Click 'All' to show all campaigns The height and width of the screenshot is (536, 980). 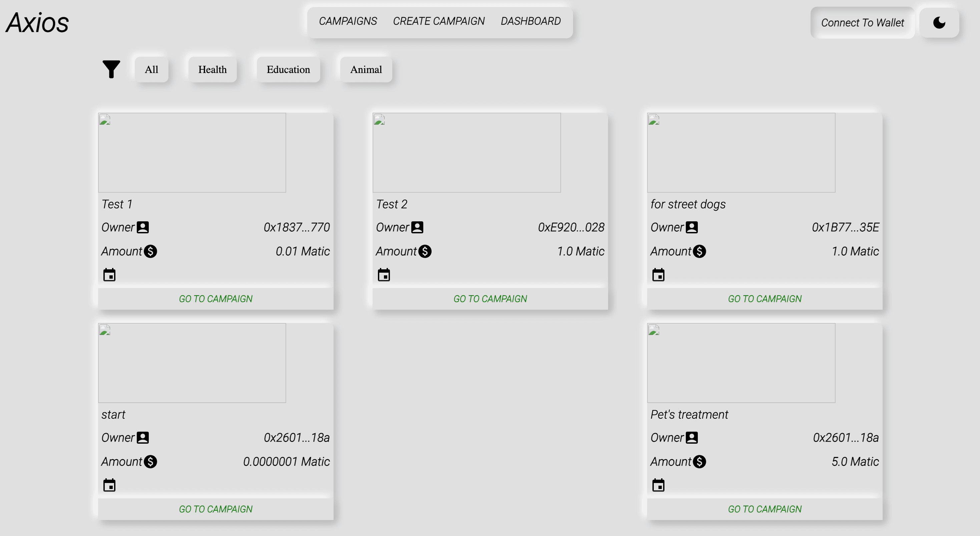click(151, 69)
